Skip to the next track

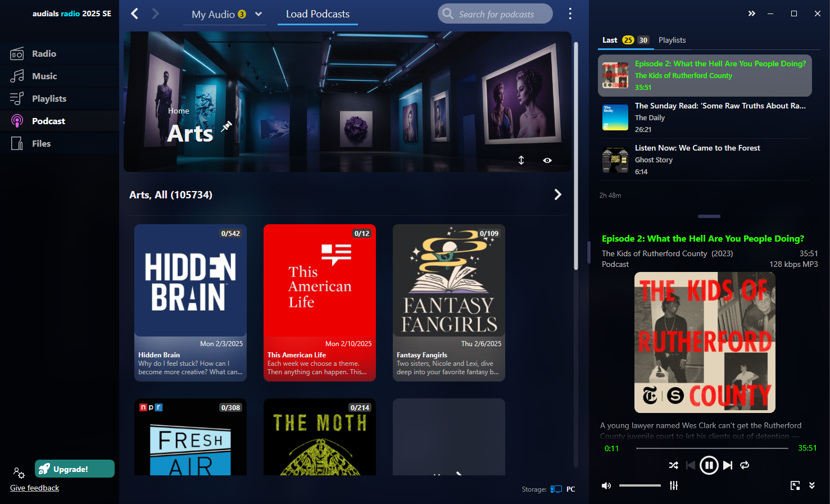(x=728, y=465)
